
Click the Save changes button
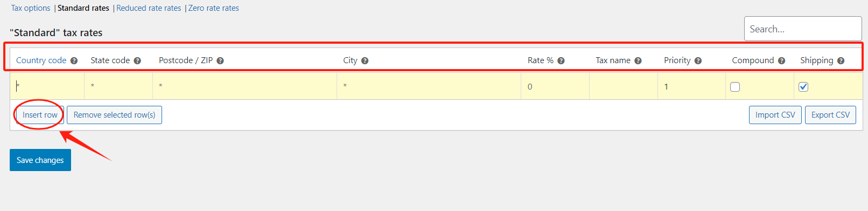click(x=40, y=160)
